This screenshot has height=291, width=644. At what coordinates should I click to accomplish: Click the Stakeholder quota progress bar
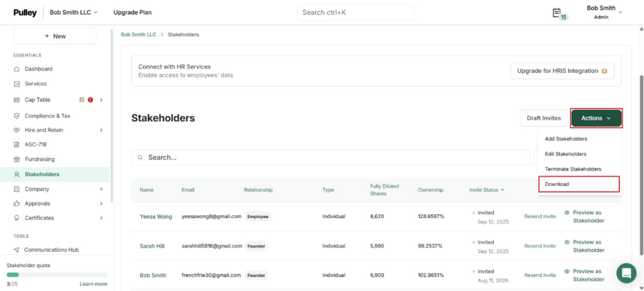click(x=57, y=275)
